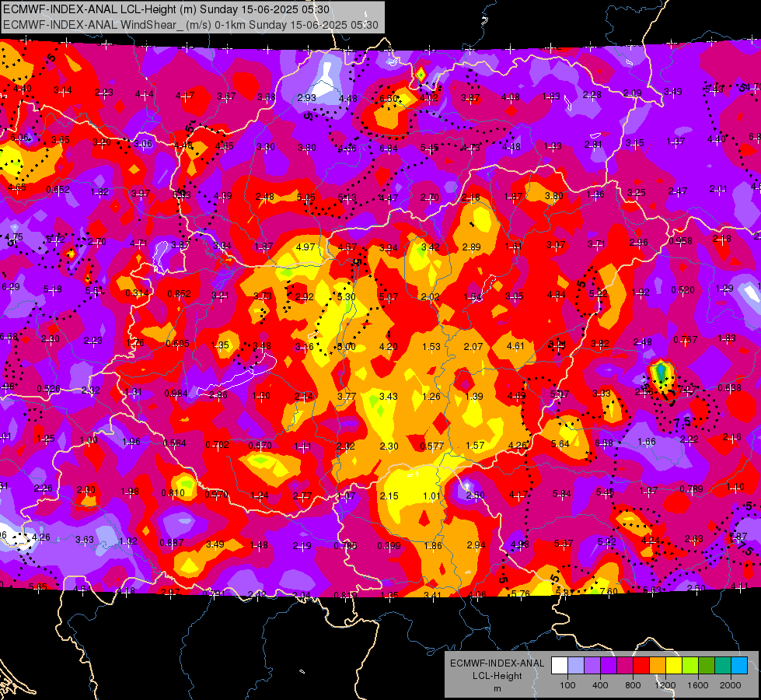Click the wind shear value 7.60

(x=609, y=591)
